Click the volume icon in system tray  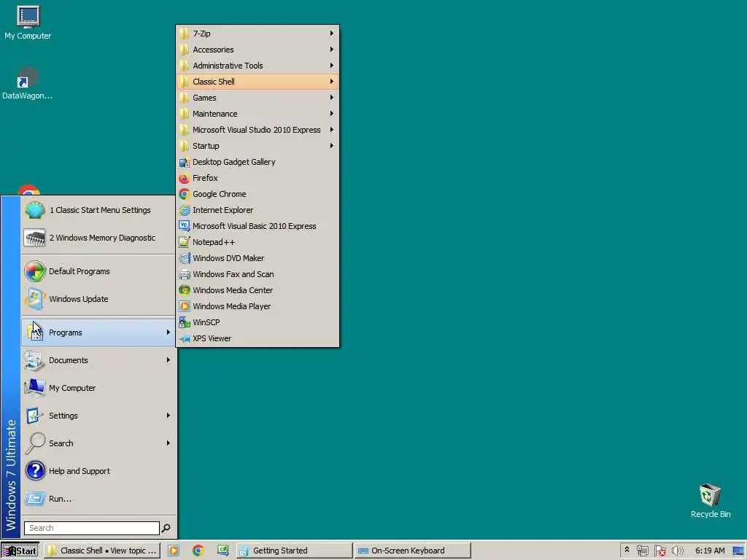point(677,551)
